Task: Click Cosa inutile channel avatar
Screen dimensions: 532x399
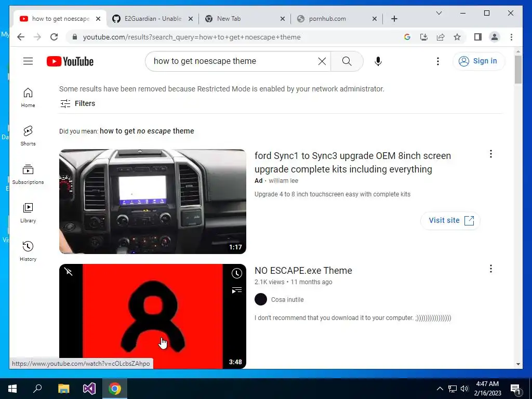Action: (261, 299)
